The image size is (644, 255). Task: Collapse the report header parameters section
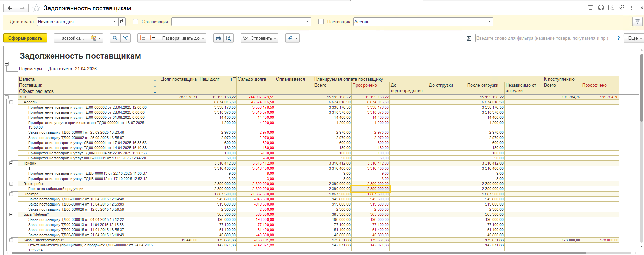pos(6,63)
